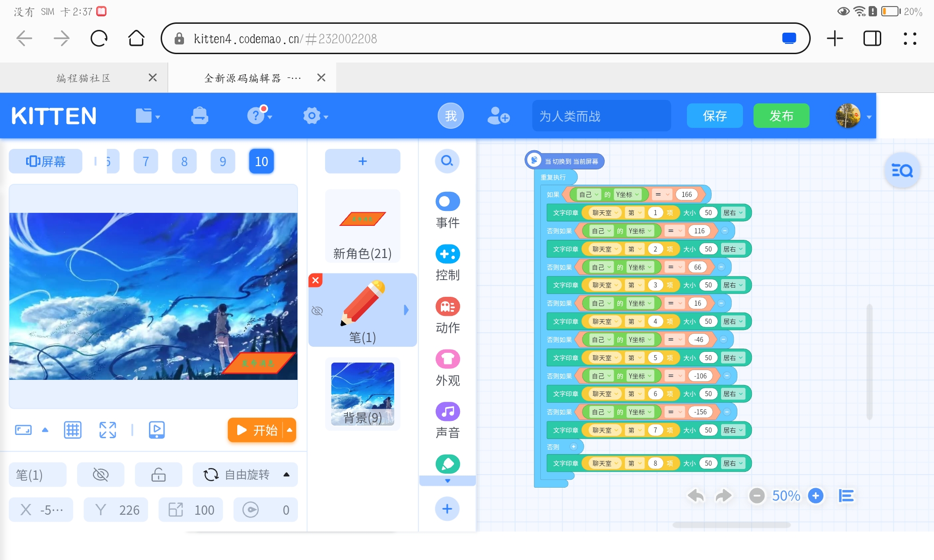The width and height of the screenshot is (934, 560).
Task: Start the program with 开始
Action: (x=256, y=430)
